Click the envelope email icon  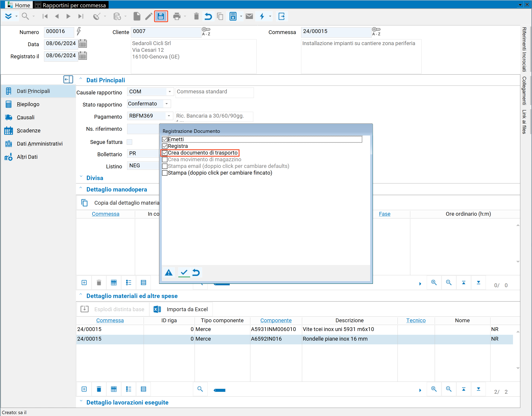249,16
